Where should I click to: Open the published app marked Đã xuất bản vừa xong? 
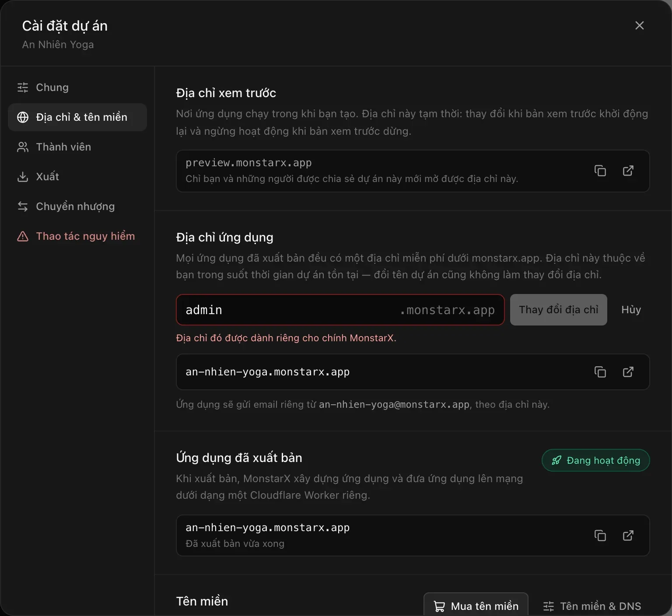pos(628,535)
